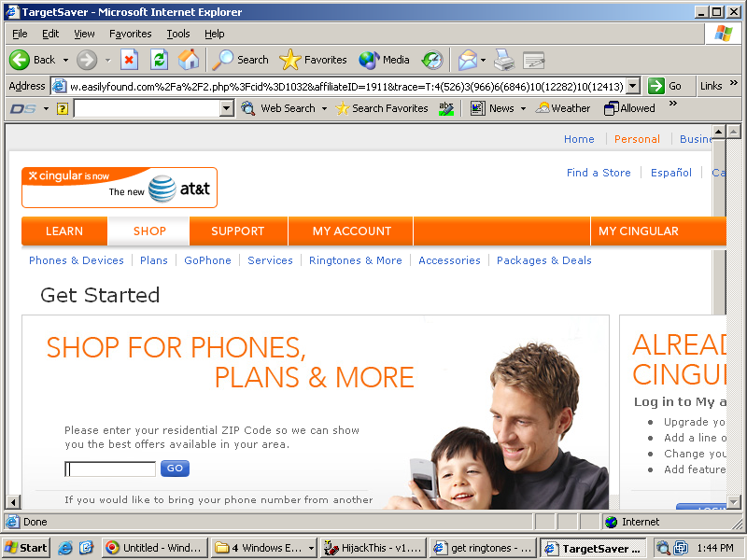This screenshot has width=747, height=560.
Task: Focus the ZIP Code input field
Action: (110, 469)
